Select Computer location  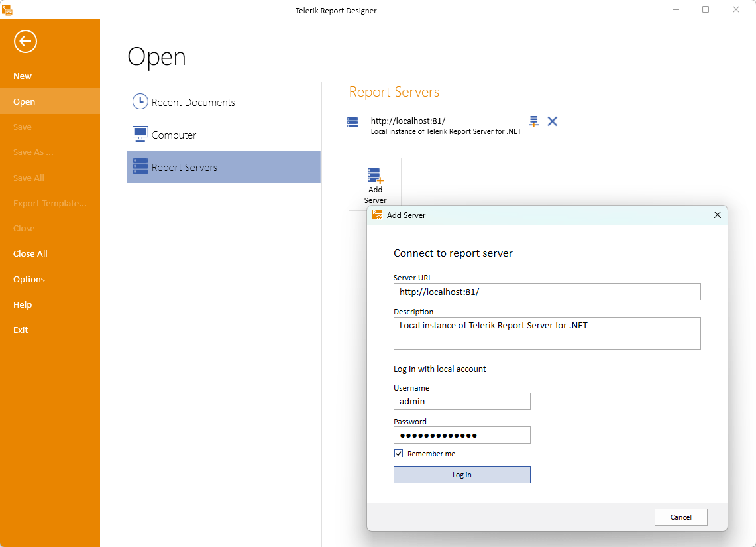pos(224,135)
